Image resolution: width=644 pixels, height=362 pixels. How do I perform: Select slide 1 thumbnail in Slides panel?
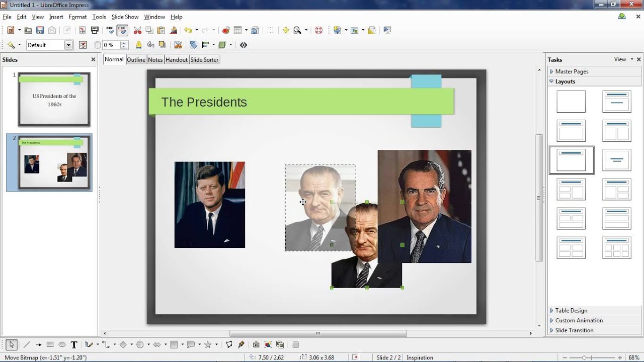click(54, 99)
